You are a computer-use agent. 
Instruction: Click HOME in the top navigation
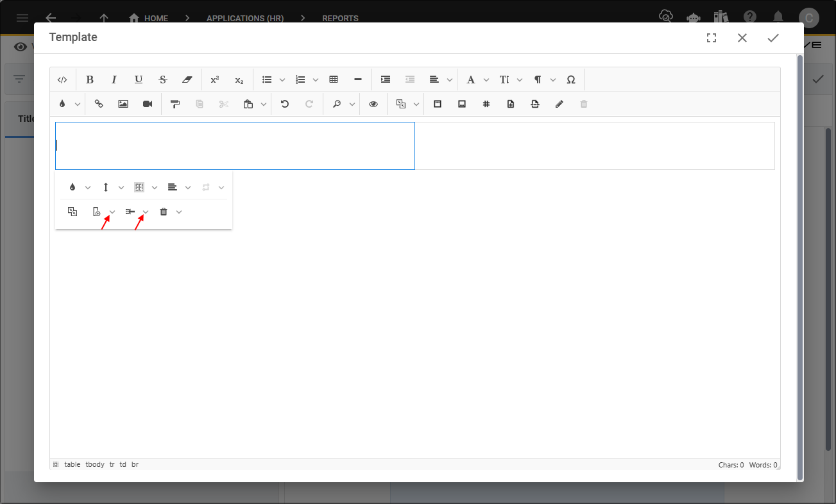[154, 18]
